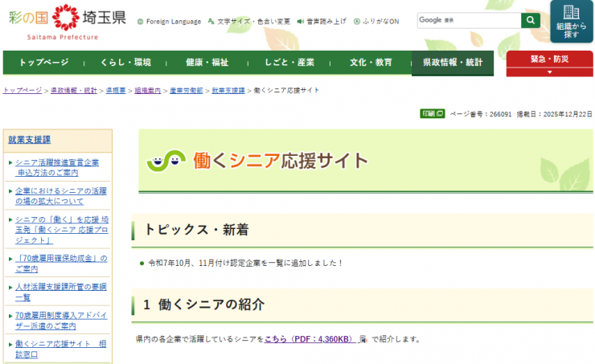Start 音声読み上げ audio reading
595x364 pixels.
pos(322,22)
